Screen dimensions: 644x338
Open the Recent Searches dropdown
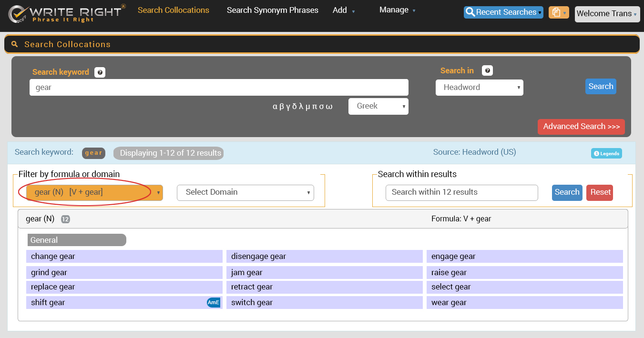503,12
